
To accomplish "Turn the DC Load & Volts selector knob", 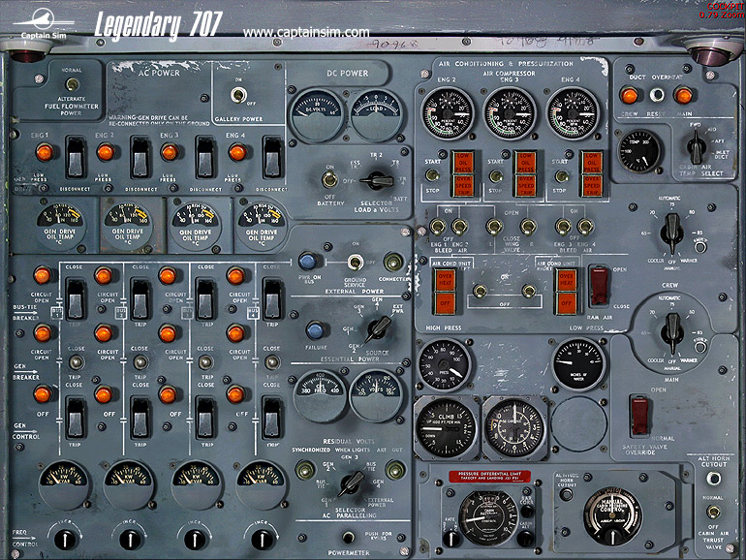I will [x=377, y=181].
